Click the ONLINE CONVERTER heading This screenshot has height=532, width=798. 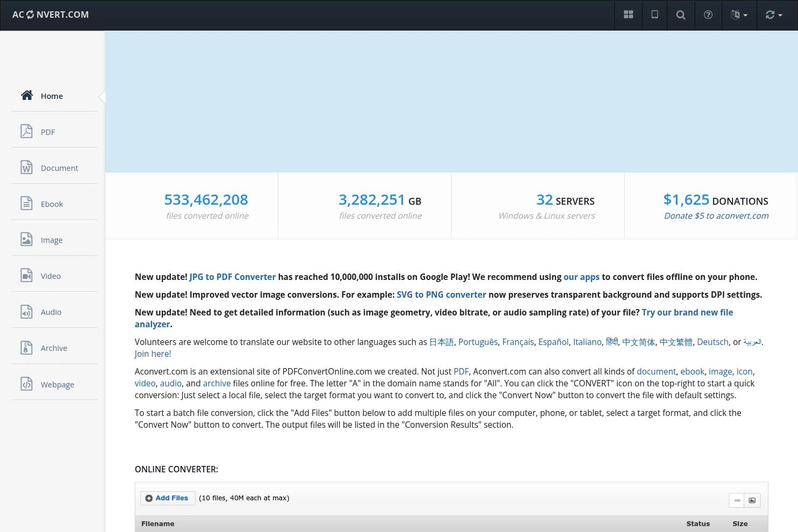tap(176, 469)
